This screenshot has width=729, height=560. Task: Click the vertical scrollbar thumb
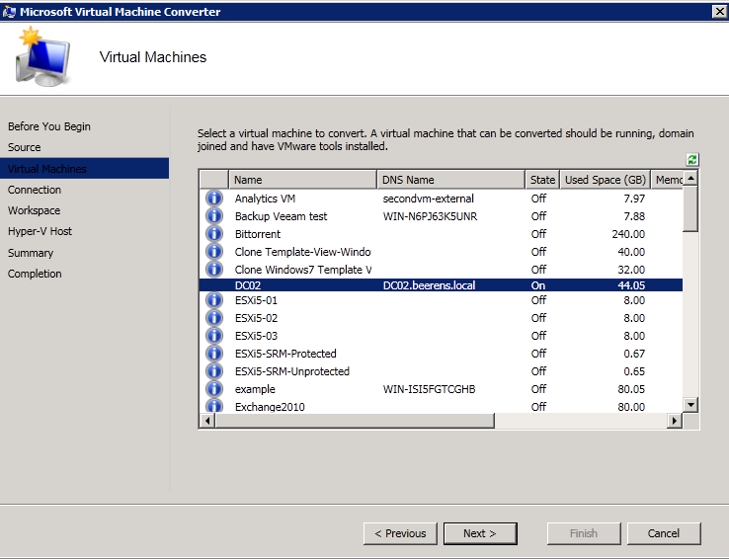(690, 208)
